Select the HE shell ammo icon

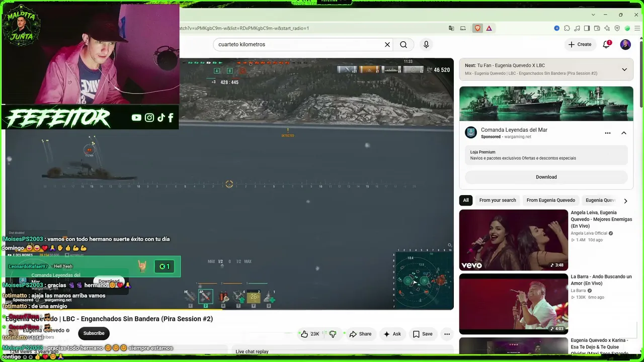pyautogui.click(x=190, y=297)
